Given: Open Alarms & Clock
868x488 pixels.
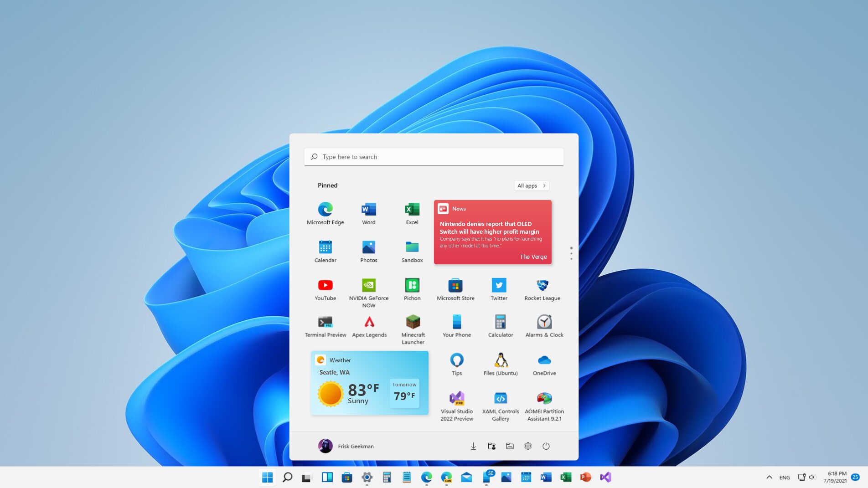Looking at the screenshot, I should 544,326.
